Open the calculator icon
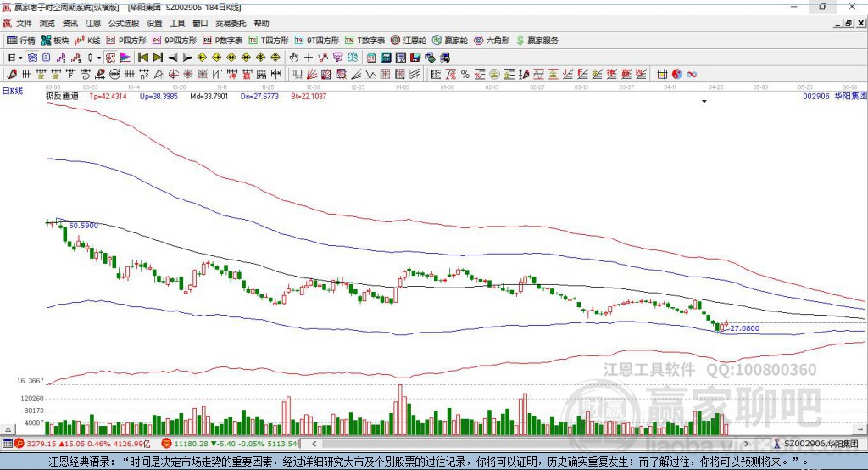The width and height of the screenshot is (868, 470). (x=386, y=58)
